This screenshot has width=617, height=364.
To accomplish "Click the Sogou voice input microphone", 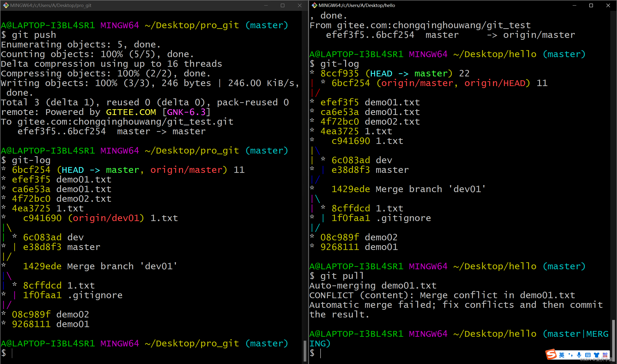I will pyautogui.click(x=579, y=355).
